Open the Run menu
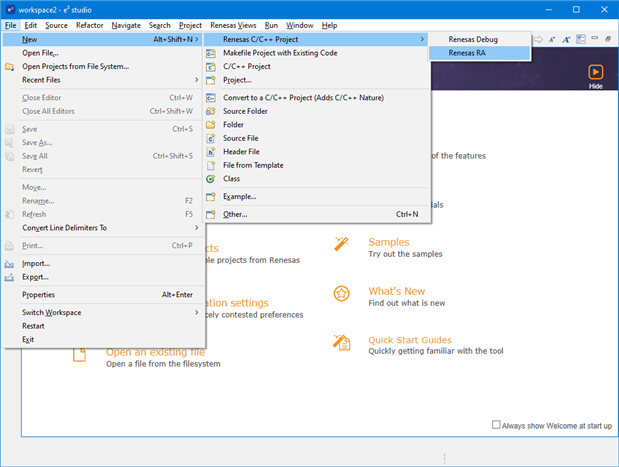This screenshot has height=467, width=619. coord(271,25)
